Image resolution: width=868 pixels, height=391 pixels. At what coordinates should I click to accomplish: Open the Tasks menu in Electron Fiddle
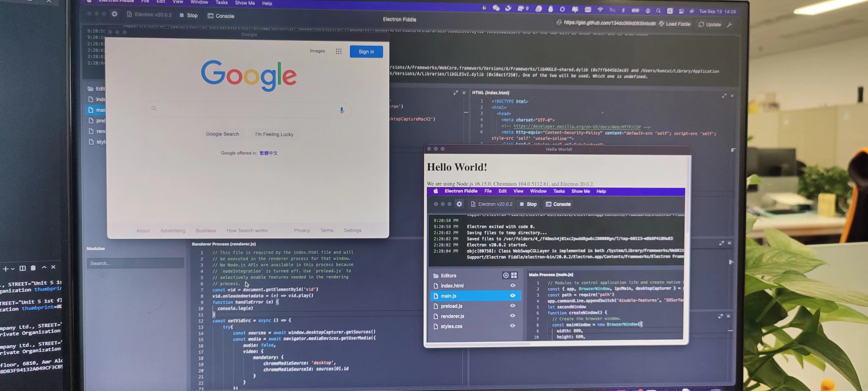coord(221,3)
